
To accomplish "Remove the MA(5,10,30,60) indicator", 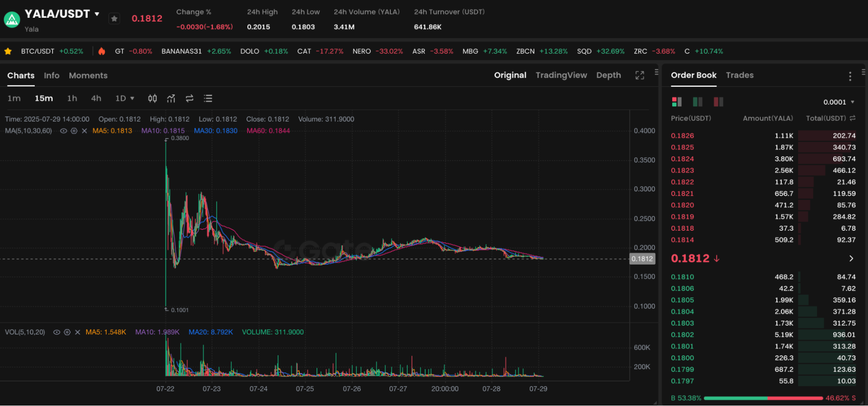I will pos(84,131).
